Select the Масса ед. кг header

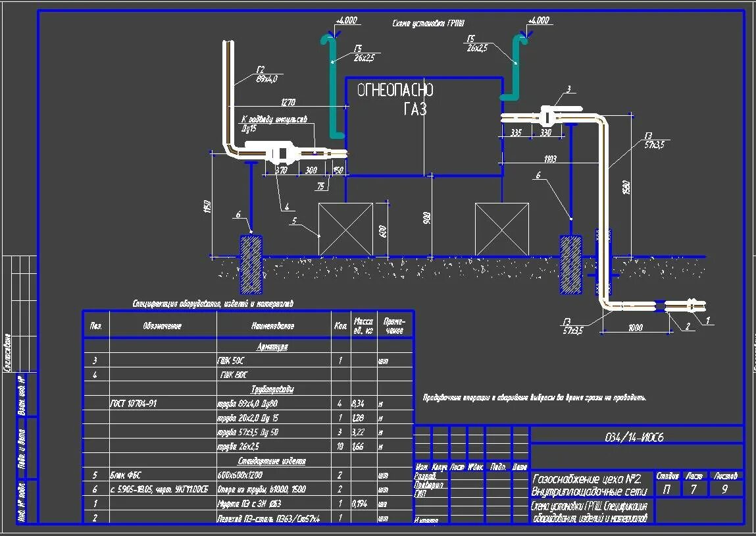click(x=363, y=326)
